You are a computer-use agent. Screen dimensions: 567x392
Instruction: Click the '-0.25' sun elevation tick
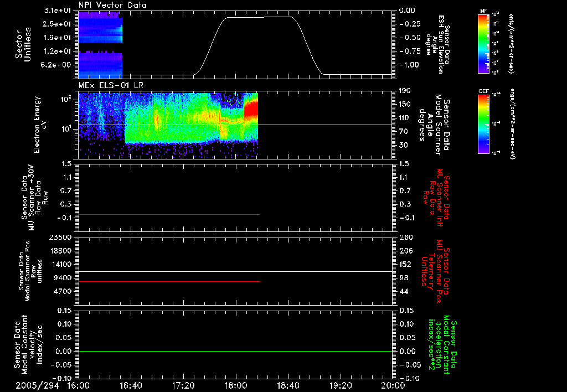click(x=409, y=24)
